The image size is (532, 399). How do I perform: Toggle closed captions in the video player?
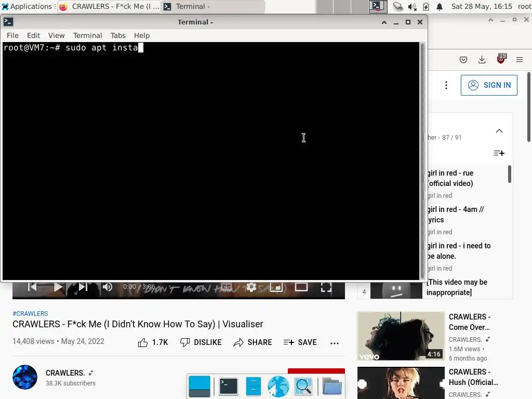227,287
